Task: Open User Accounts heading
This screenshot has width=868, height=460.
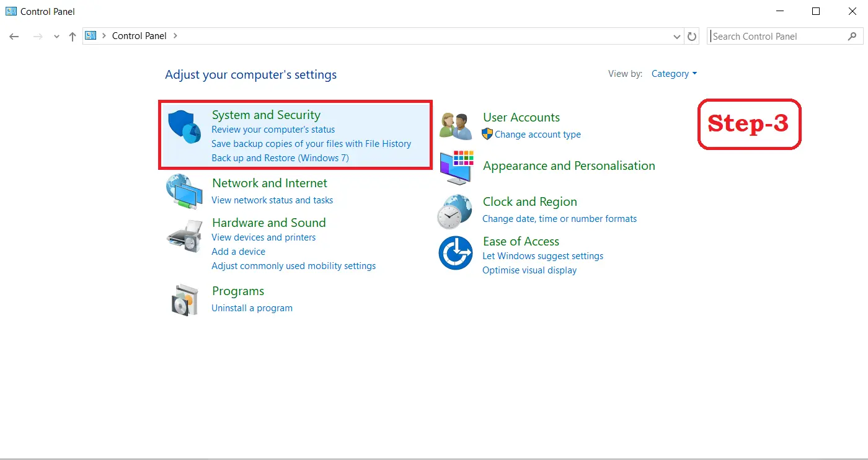Action: (521, 117)
